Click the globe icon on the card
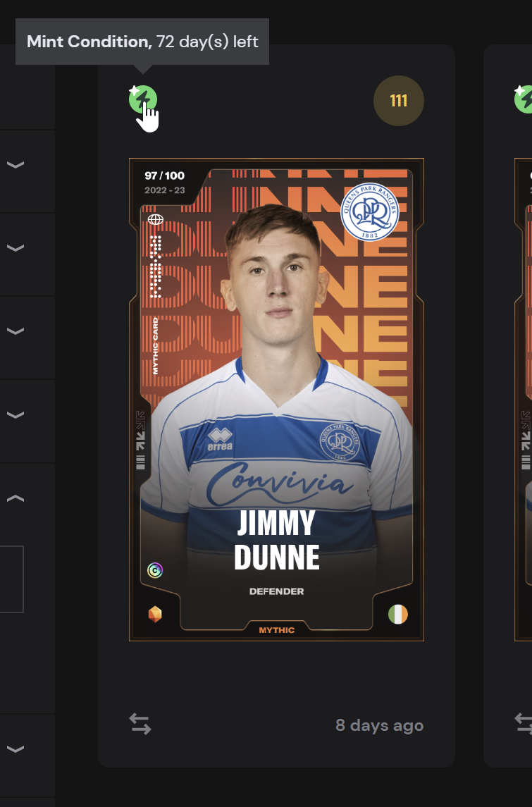 156,220
